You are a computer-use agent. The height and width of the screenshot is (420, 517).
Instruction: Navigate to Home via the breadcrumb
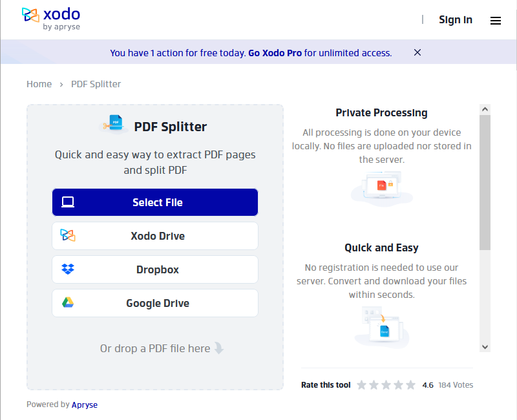click(39, 84)
